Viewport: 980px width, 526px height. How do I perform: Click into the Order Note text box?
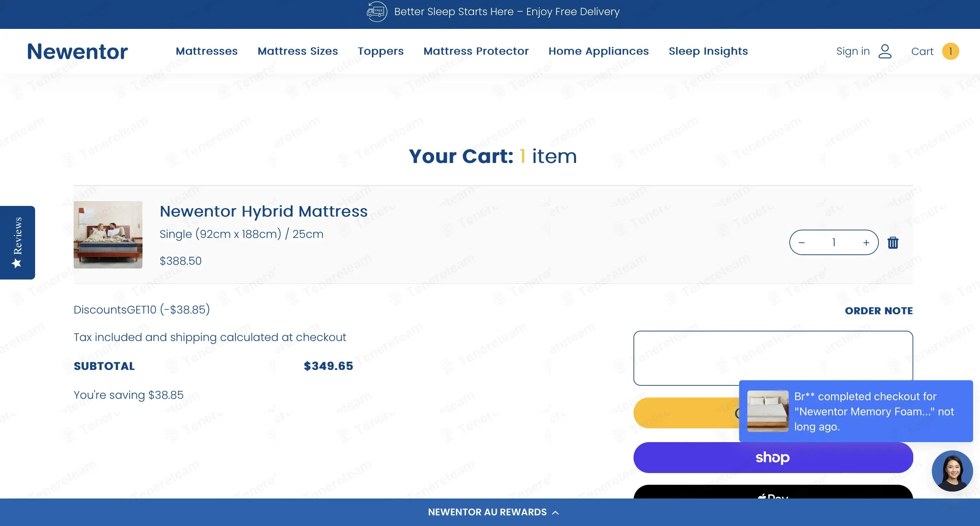773,358
